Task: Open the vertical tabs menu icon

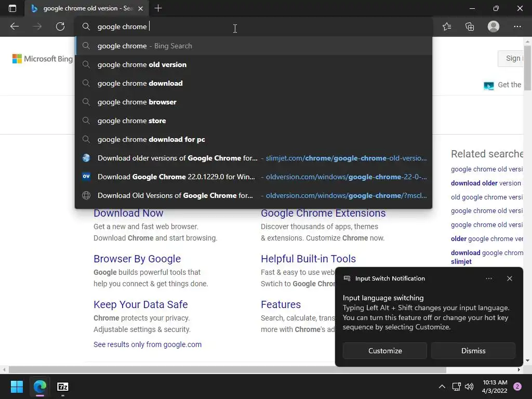Action: pos(12,8)
